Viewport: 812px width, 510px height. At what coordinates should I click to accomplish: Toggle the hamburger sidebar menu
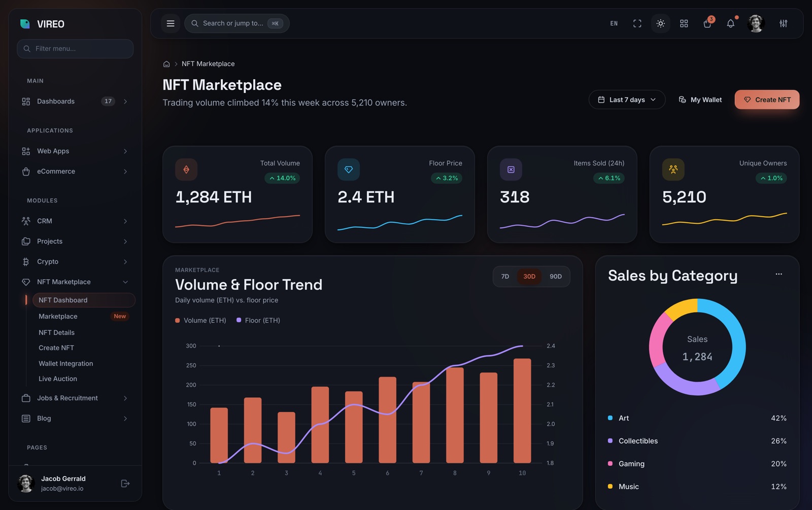click(171, 23)
